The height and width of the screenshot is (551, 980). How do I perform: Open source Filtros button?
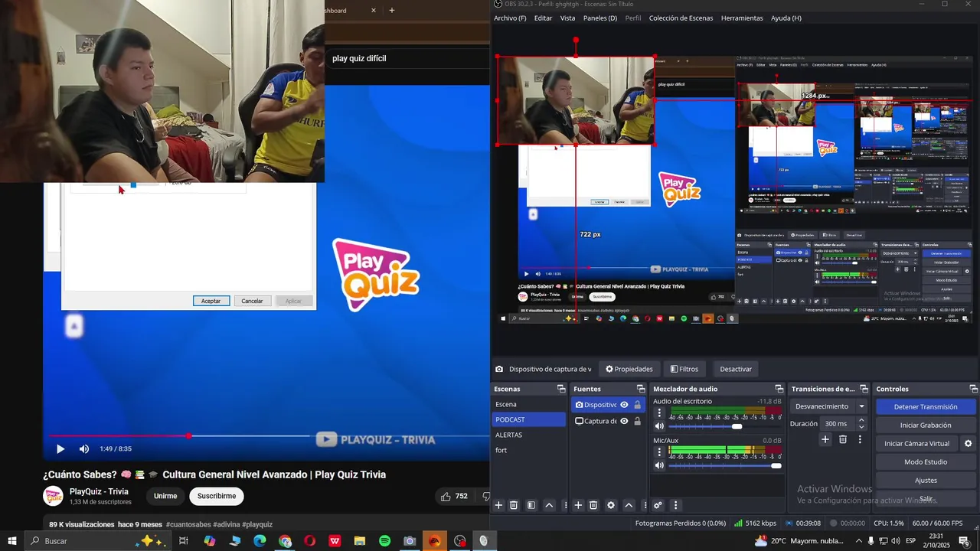pos(684,369)
